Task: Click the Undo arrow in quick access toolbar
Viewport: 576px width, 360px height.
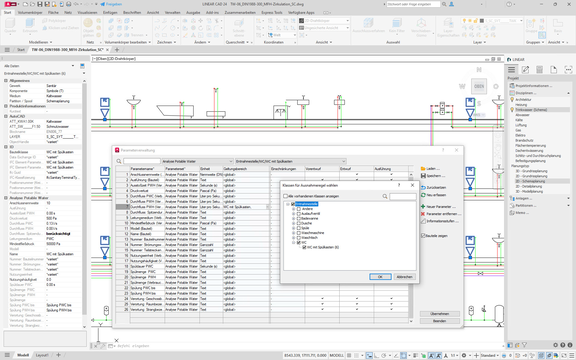Action: tap(76, 4)
